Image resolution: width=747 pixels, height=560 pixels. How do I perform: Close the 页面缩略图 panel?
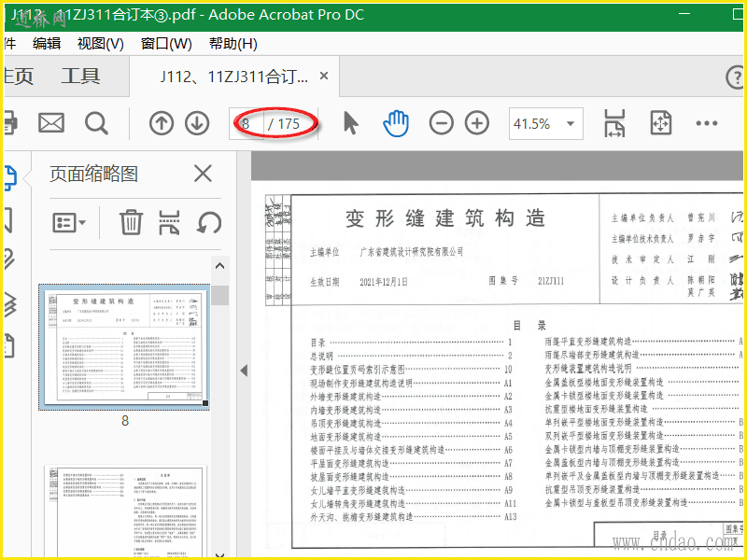(x=203, y=174)
